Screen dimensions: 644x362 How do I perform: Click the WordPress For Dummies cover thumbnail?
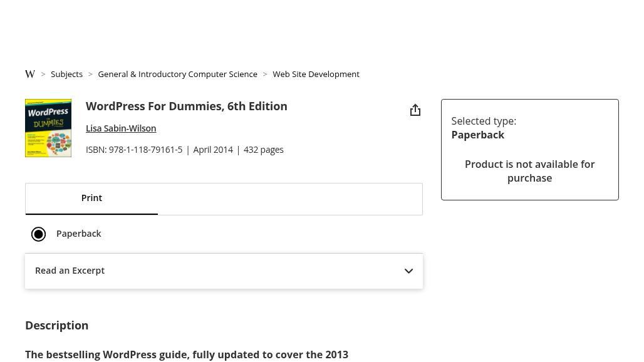pos(48,128)
